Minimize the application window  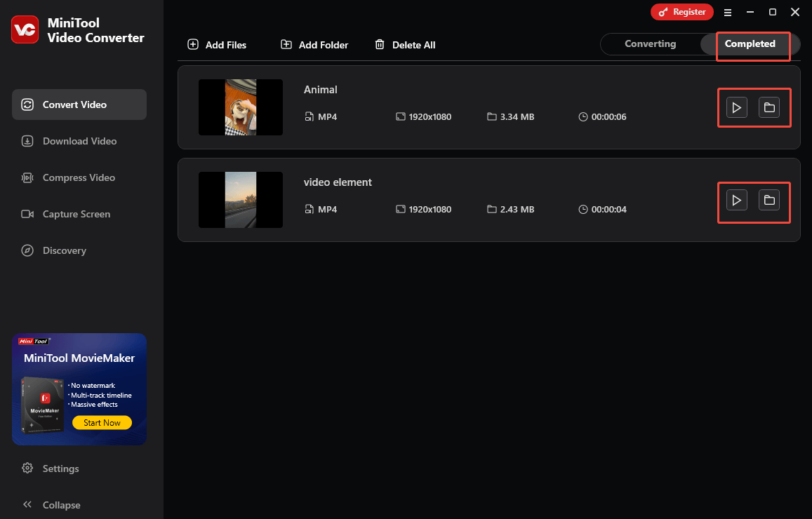click(x=750, y=12)
